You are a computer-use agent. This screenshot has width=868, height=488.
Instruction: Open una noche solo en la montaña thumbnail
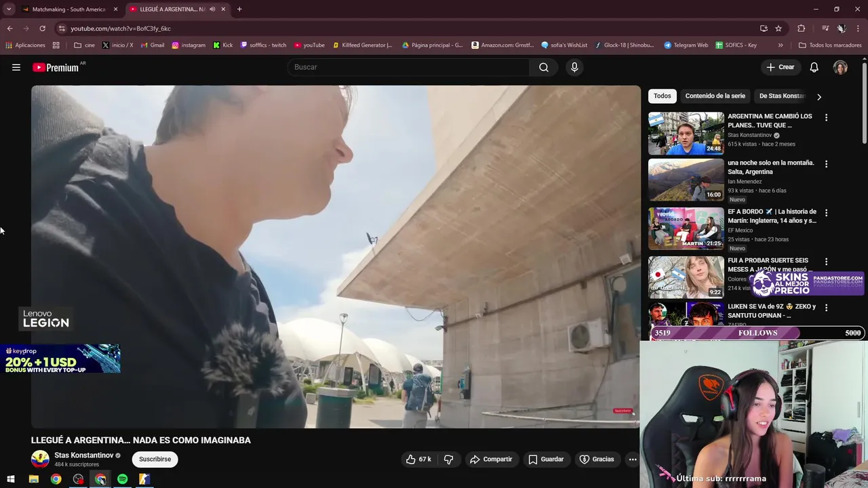pos(686,180)
